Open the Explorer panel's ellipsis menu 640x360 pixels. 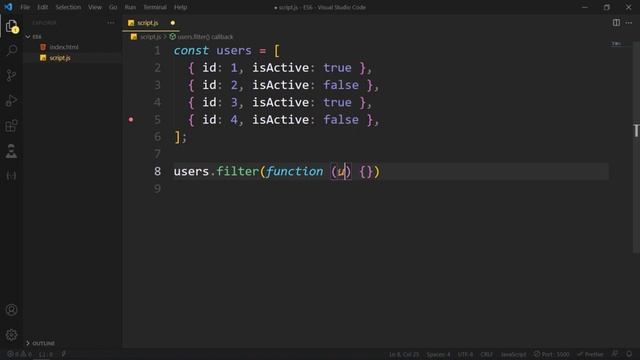point(111,23)
